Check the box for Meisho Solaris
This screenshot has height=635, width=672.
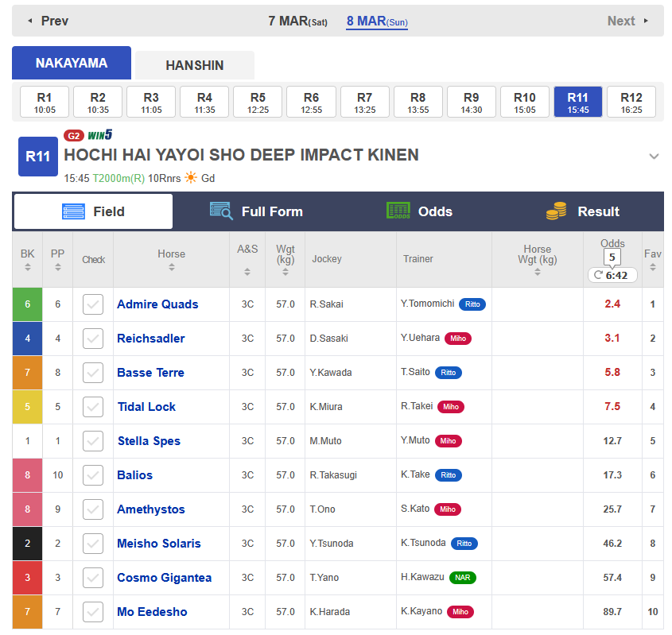coord(93,544)
